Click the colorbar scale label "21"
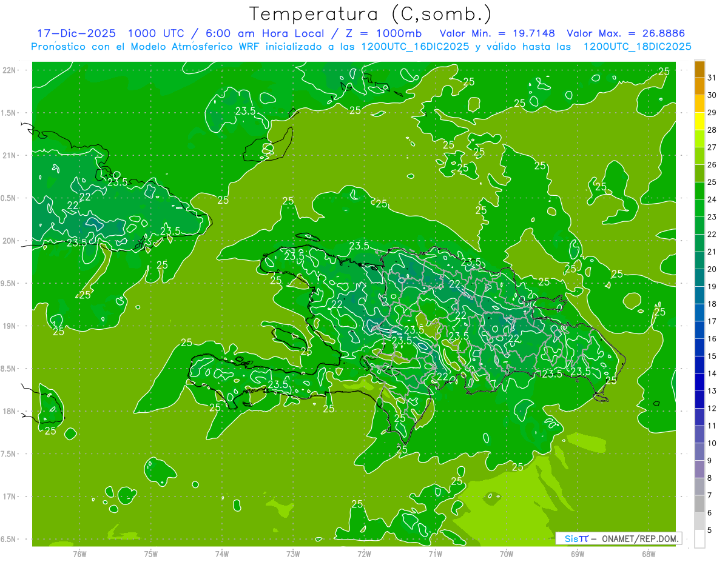 pyautogui.click(x=712, y=252)
